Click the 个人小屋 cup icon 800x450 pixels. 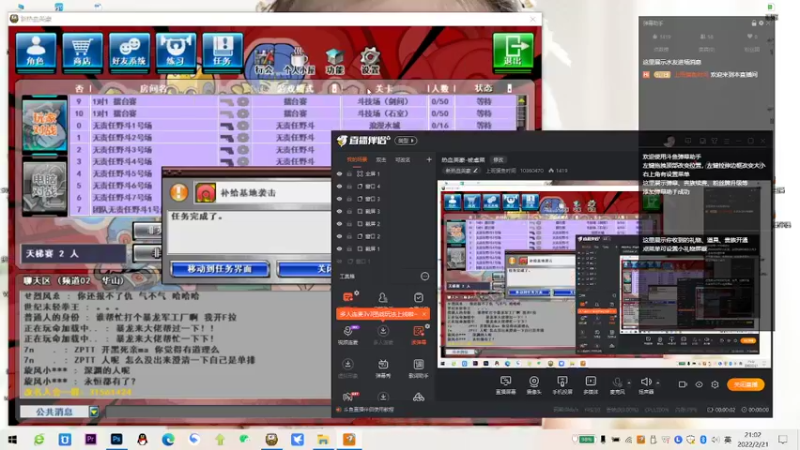click(299, 62)
